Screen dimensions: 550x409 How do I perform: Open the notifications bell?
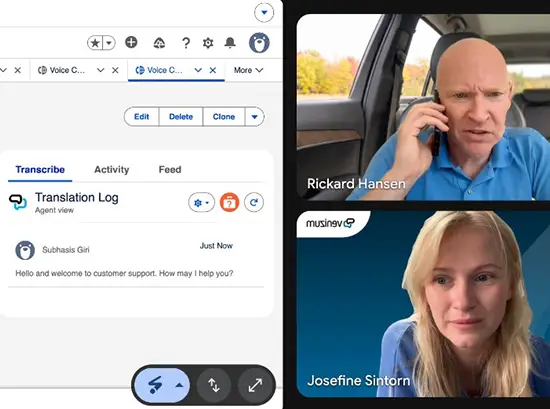click(x=230, y=43)
